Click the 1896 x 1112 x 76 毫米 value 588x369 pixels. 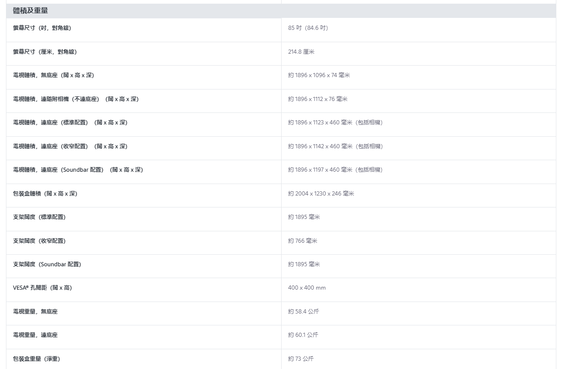[x=317, y=99]
